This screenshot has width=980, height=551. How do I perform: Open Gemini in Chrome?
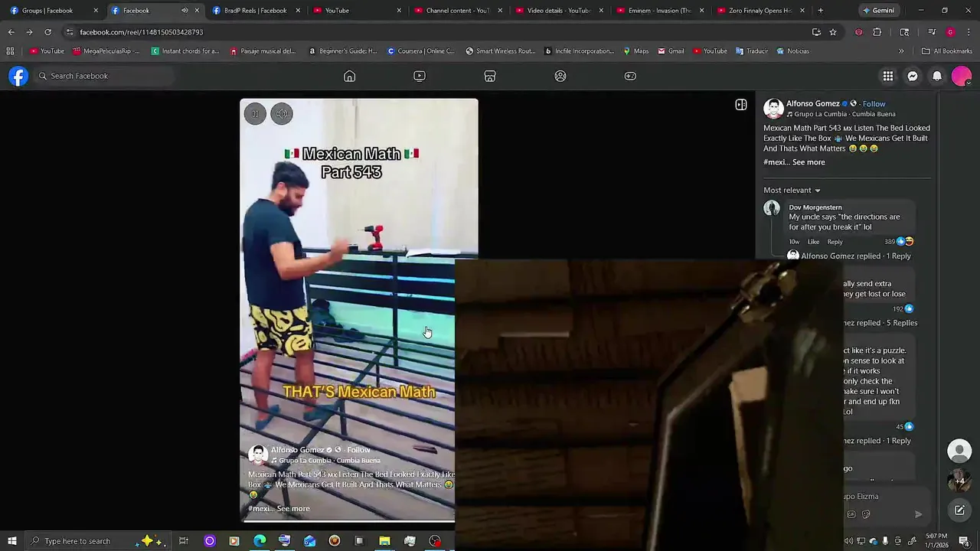(x=878, y=11)
